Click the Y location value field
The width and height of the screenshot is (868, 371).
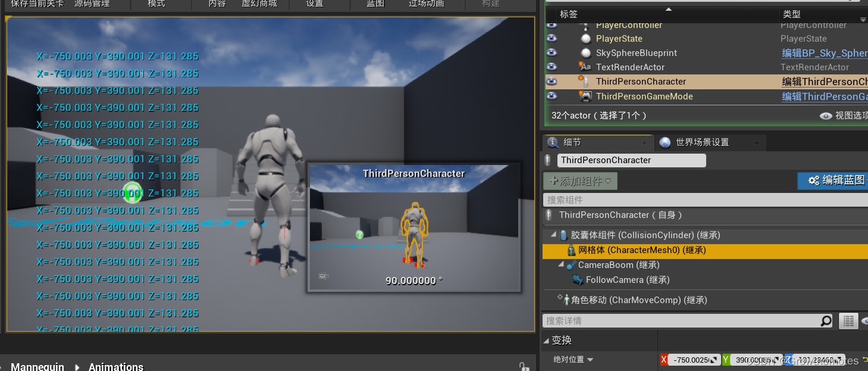pos(756,360)
